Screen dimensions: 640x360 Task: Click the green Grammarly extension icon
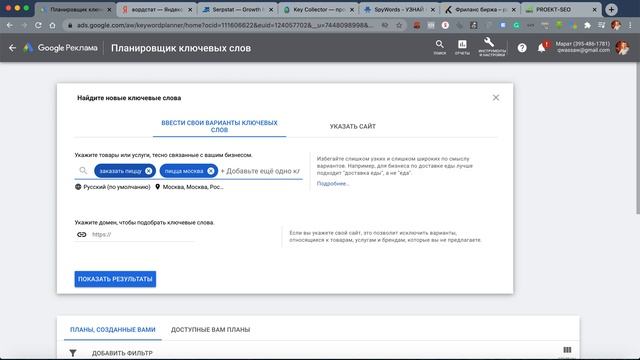516,25
